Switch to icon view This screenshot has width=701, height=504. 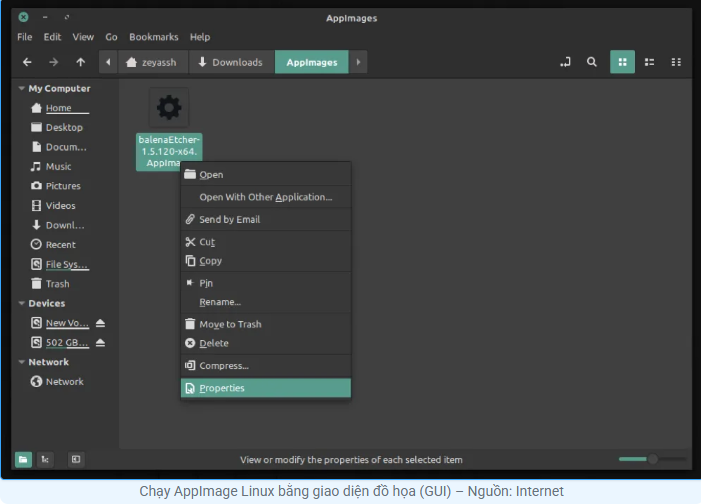(622, 62)
